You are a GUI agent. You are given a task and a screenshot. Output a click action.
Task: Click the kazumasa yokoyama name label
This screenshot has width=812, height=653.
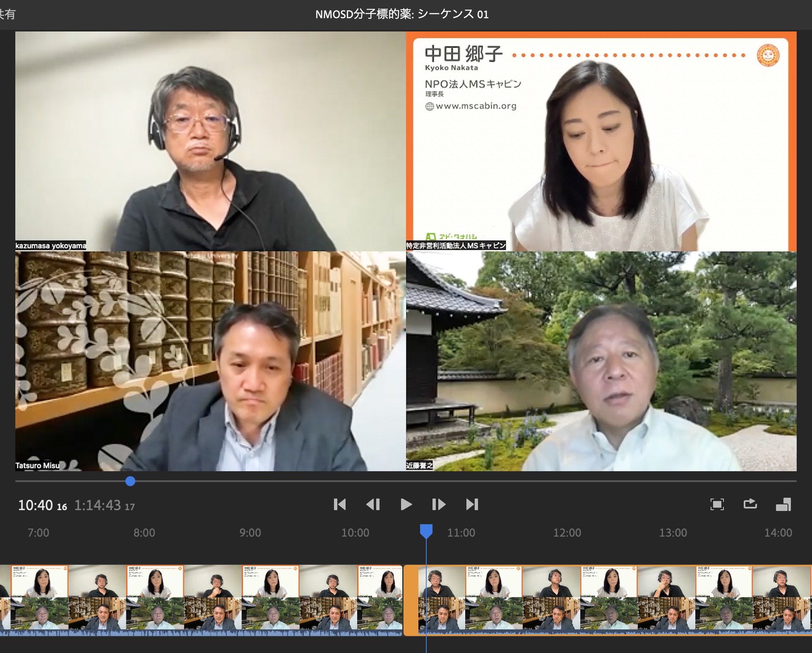click(51, 246)
